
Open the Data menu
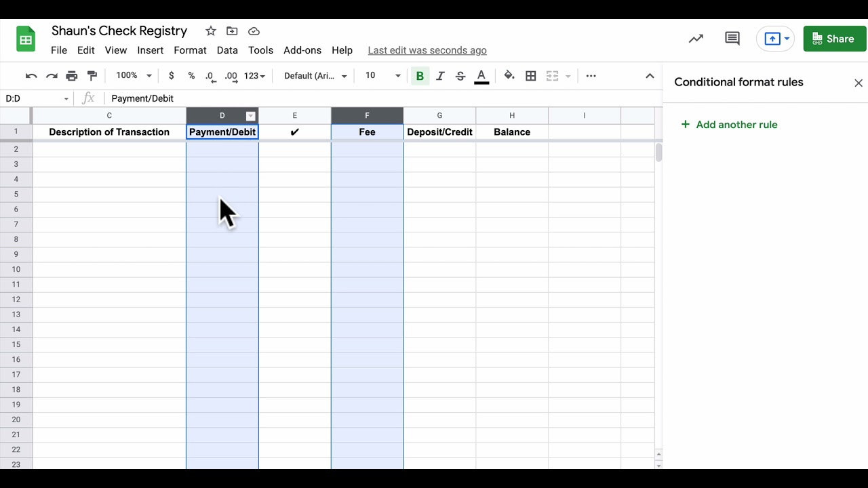[227, 50]
